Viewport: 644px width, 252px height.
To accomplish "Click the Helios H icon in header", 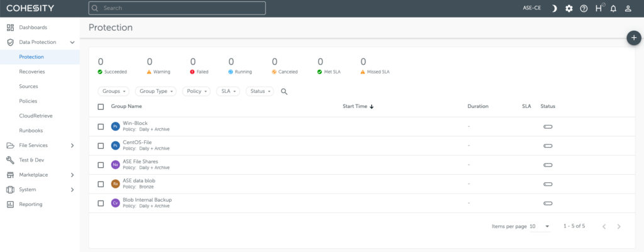I will [599, 8].
